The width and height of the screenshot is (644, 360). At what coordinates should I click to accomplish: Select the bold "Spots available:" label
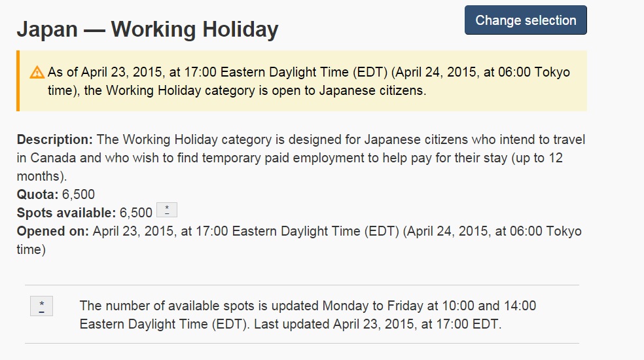point(66,213)
